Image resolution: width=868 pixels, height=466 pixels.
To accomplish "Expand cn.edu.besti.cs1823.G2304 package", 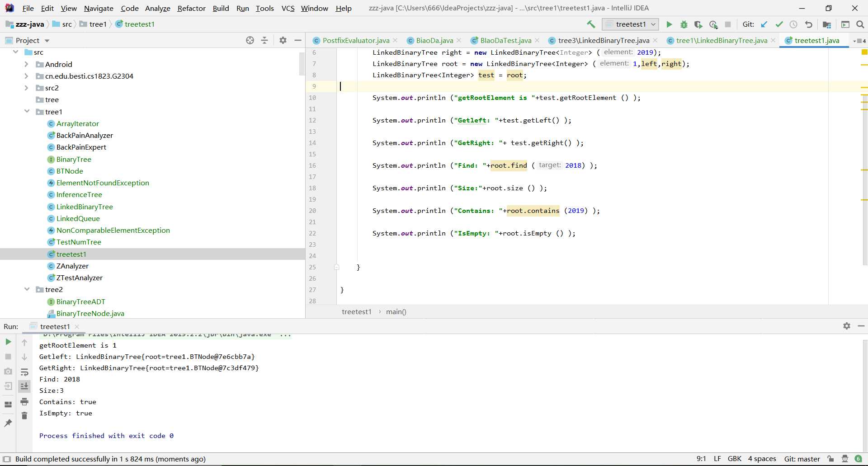I will (x=27, y=76).
